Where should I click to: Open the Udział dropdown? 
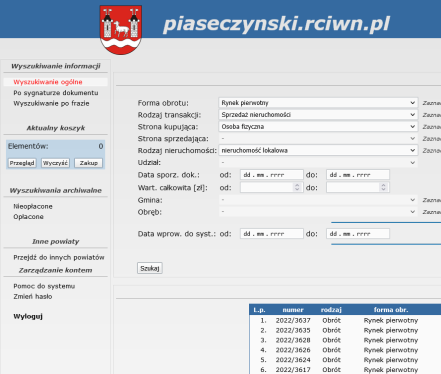coord(318,162)
